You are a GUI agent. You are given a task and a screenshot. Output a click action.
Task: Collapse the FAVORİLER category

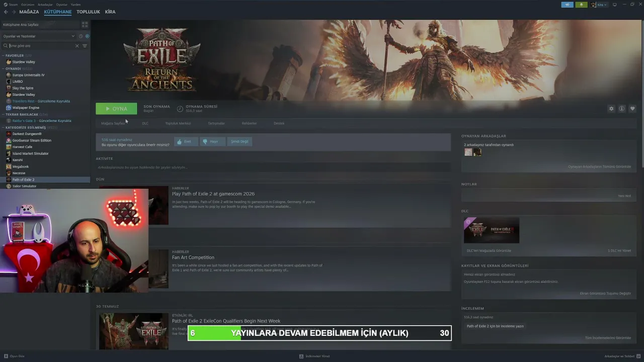(x=3, y=55)
